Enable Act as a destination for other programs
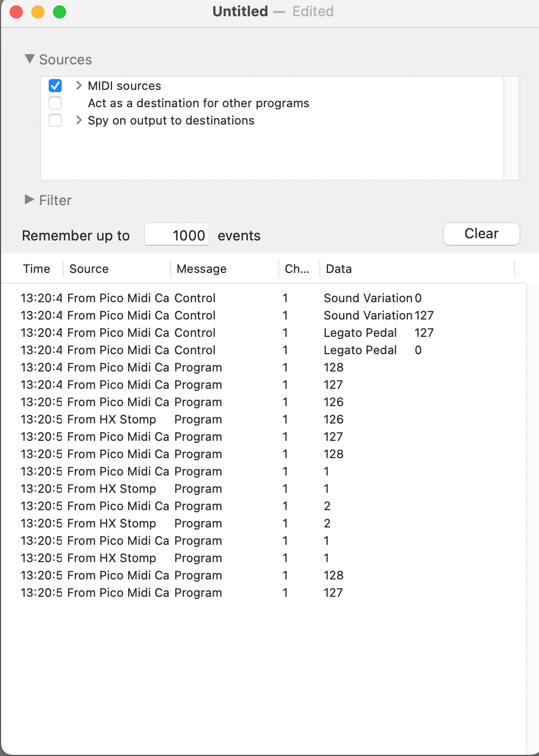Screen dimensions: 539x756 (x=55, y=103)
